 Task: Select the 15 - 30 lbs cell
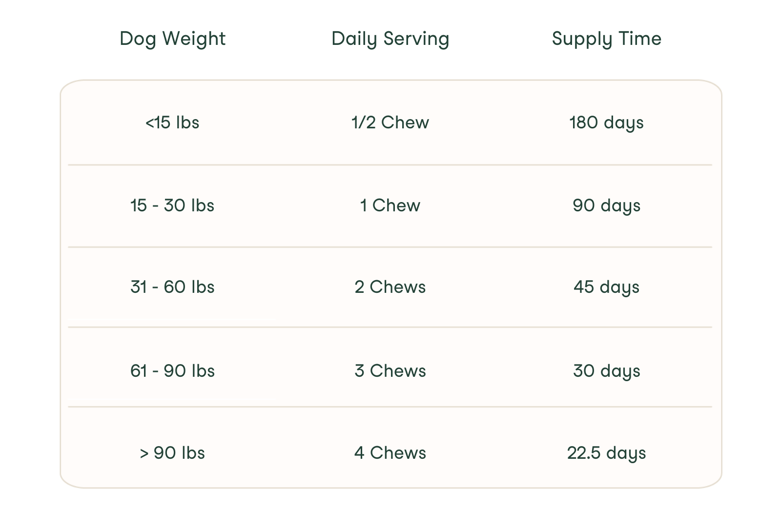coord(172,205)
